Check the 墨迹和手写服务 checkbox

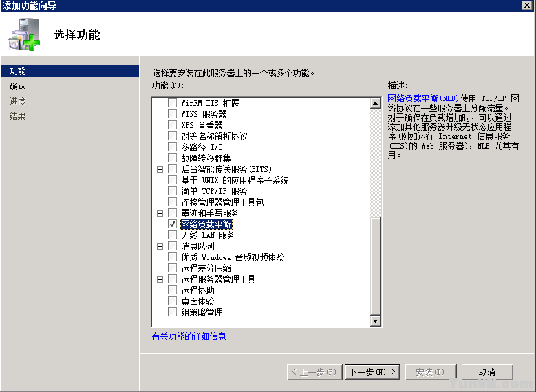[172, 213]
